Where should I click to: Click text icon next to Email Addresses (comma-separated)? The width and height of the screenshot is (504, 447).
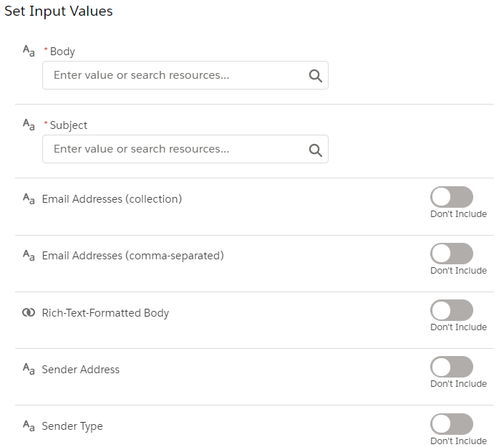click(29, 255)
